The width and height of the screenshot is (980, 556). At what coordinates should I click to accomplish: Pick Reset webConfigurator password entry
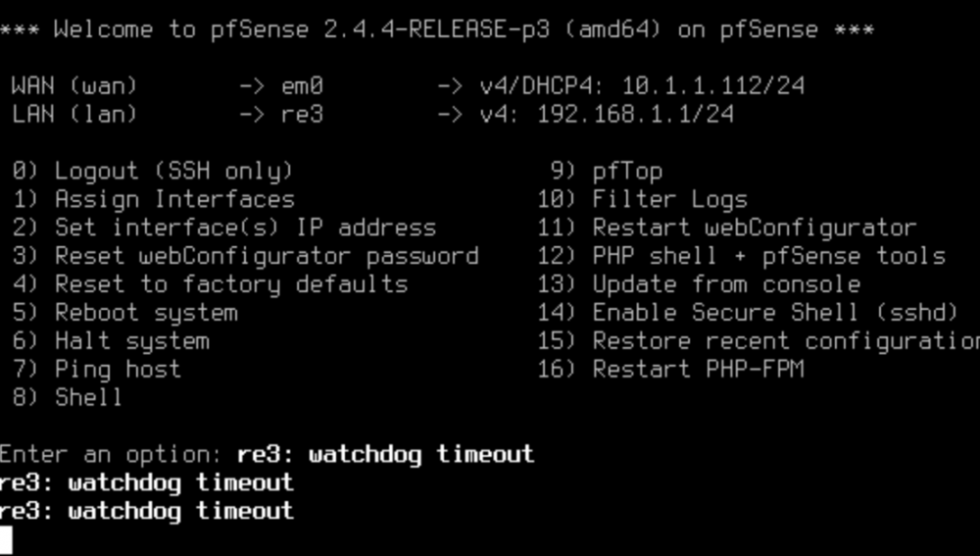(246, 256)
